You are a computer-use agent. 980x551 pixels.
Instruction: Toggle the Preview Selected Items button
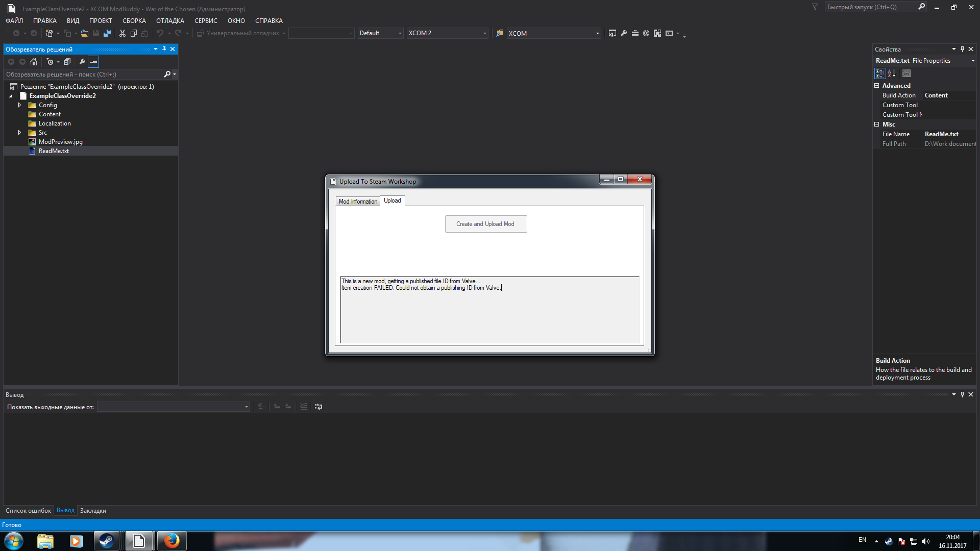tap(93, 62)
